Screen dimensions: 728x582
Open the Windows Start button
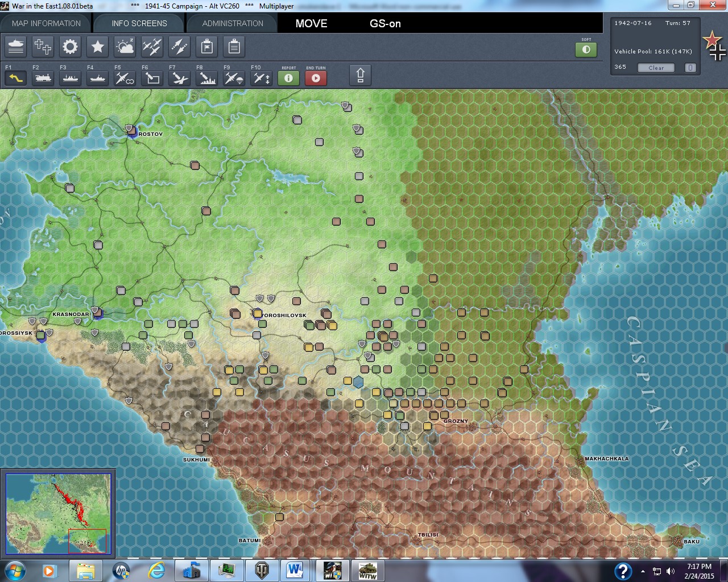15,570
